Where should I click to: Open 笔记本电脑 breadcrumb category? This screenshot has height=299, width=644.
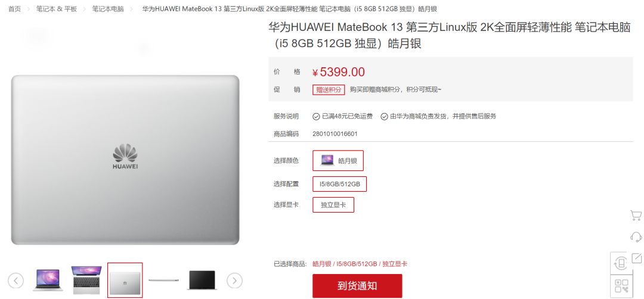(x=107, y=8)
